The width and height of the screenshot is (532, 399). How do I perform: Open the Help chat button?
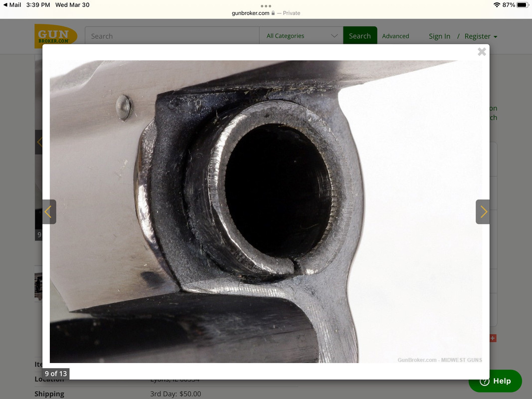coord(495,381)
